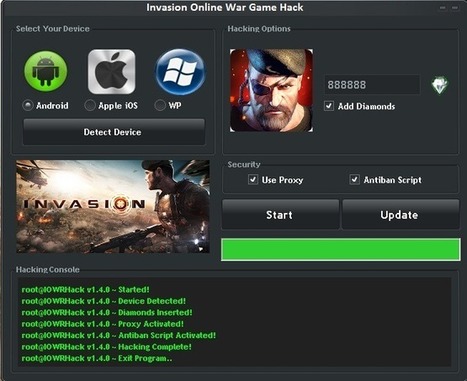Click the console line 'Antiban Script Activated!'
Image resolution: width=467 pixels, height=381 pixels.
click(118, 335)
